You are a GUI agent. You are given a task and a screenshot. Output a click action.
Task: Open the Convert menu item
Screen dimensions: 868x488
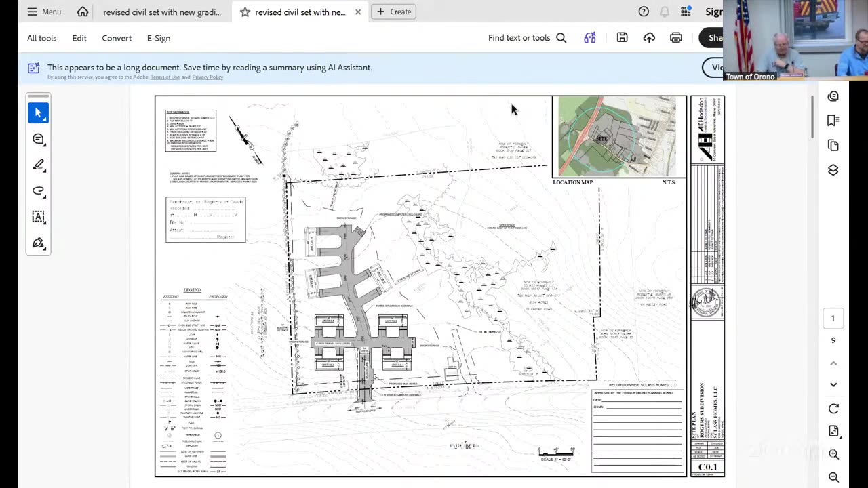(x=117, y=38)
